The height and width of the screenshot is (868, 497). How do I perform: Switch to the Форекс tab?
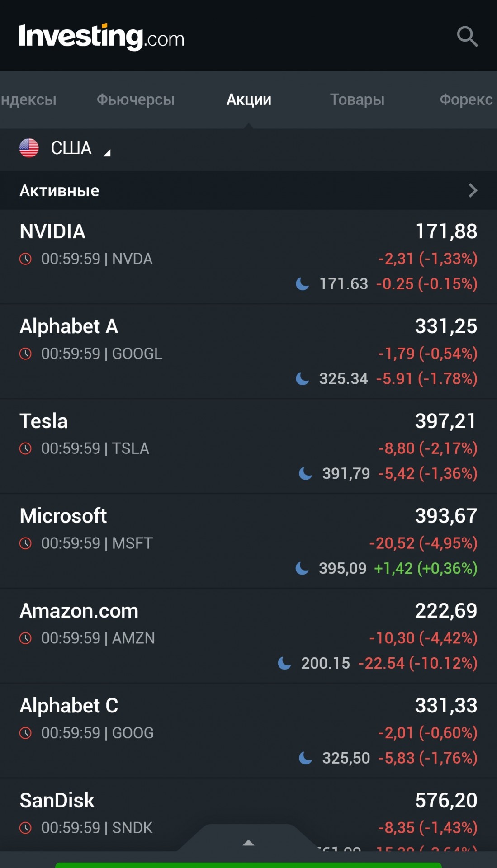[x=466, y=99]
